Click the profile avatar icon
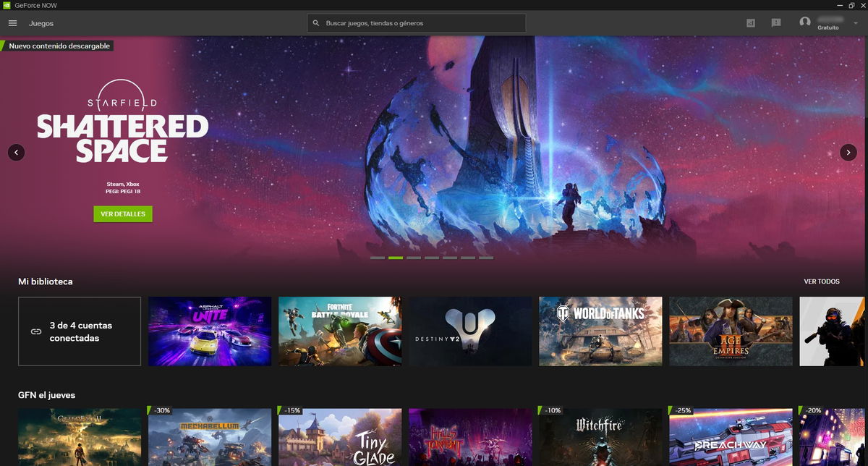Viewport: 868px width, 466px height. click(805, 22)
